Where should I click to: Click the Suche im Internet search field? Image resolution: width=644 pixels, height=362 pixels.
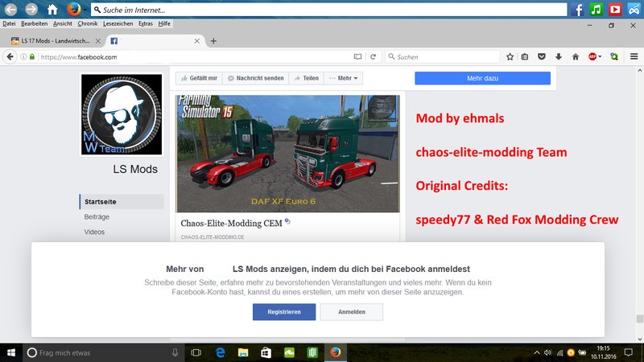(328, 10)
